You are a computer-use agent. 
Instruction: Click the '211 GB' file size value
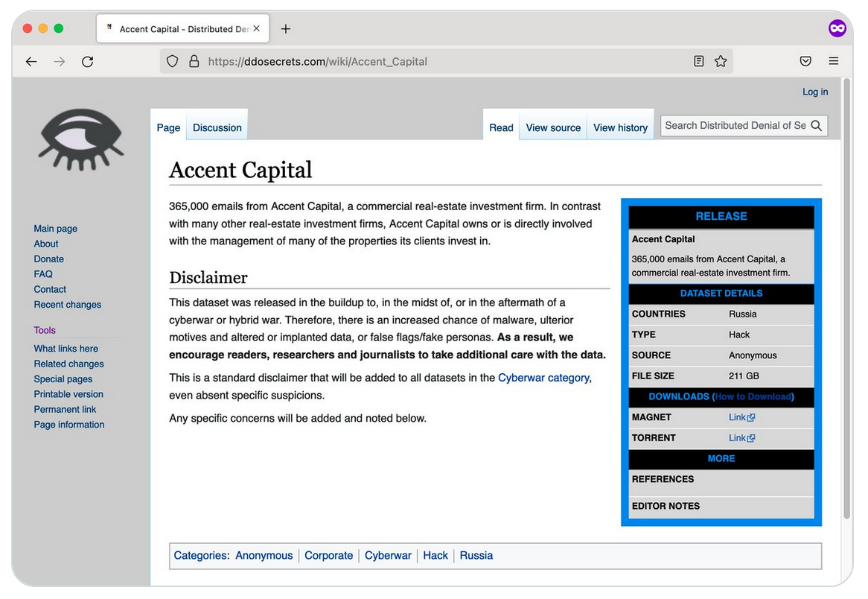point(744,376)
